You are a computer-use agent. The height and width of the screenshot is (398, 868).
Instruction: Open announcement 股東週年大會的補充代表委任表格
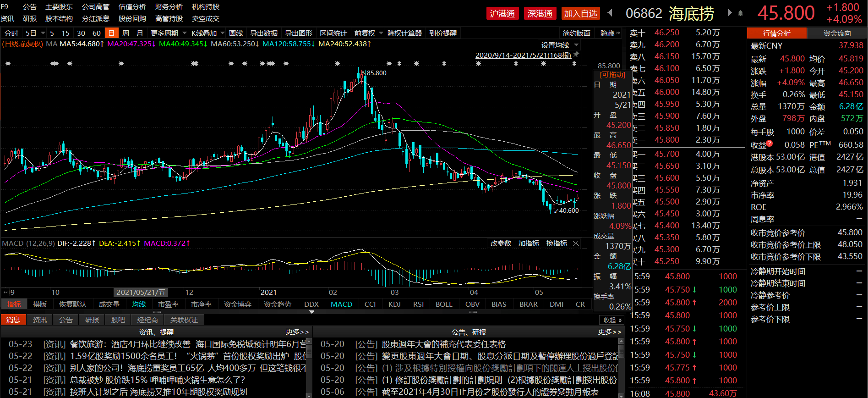(444, 344)
